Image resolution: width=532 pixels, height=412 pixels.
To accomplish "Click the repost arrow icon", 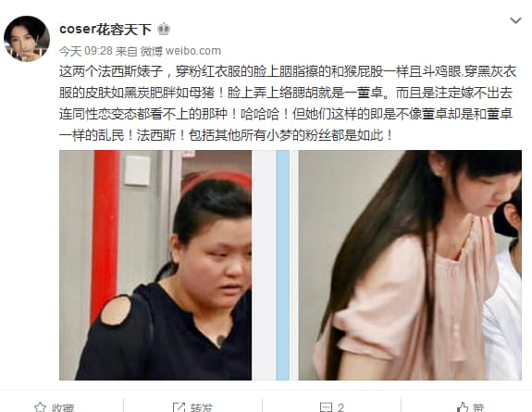I will pyautogui.click(x=179, y=407).
